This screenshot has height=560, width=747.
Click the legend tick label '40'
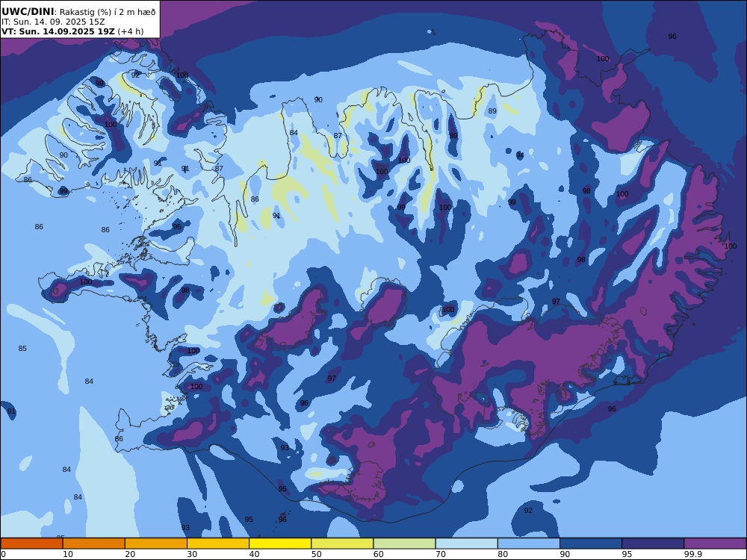tap(255, 554)
